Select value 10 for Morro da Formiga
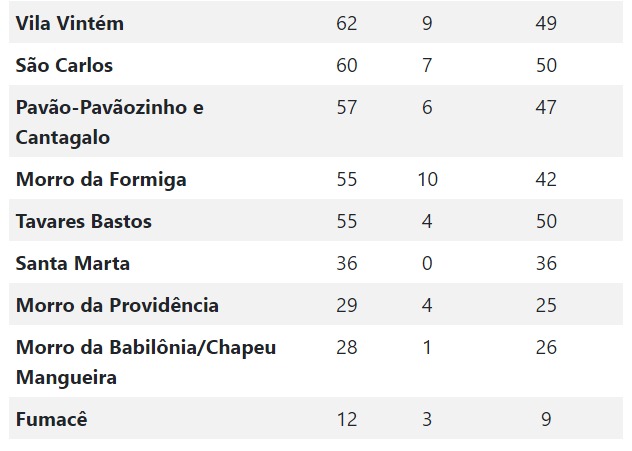Viewport: 632px width, 451px height. click(x=427, y=179)
